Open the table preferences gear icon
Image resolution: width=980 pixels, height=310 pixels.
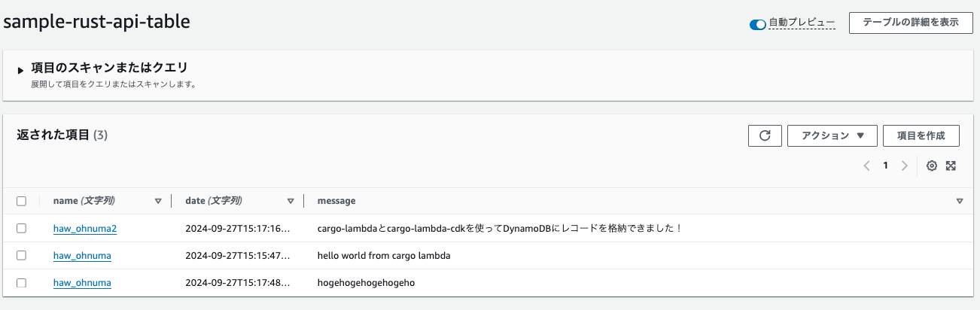932,166
